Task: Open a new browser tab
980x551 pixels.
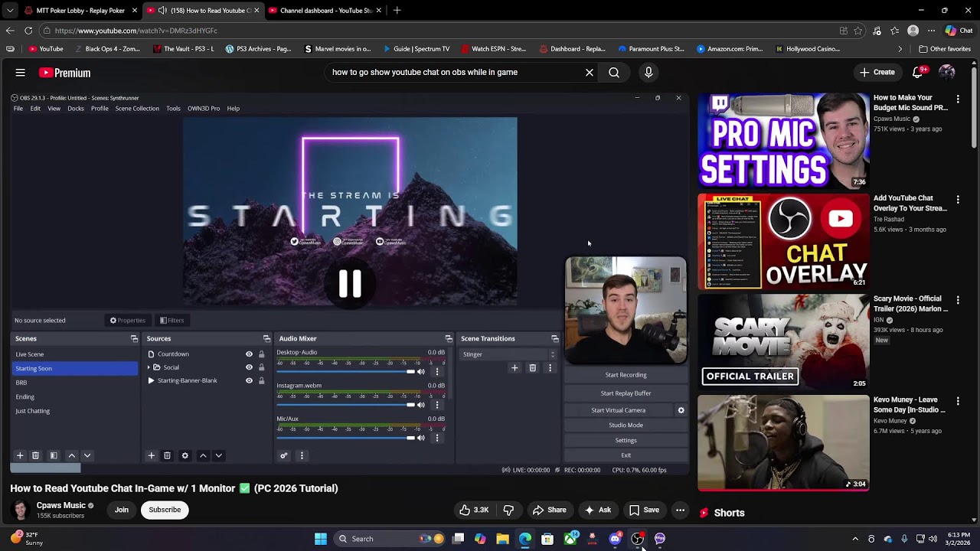Action: pyautogui.click(x=397, y=11)
